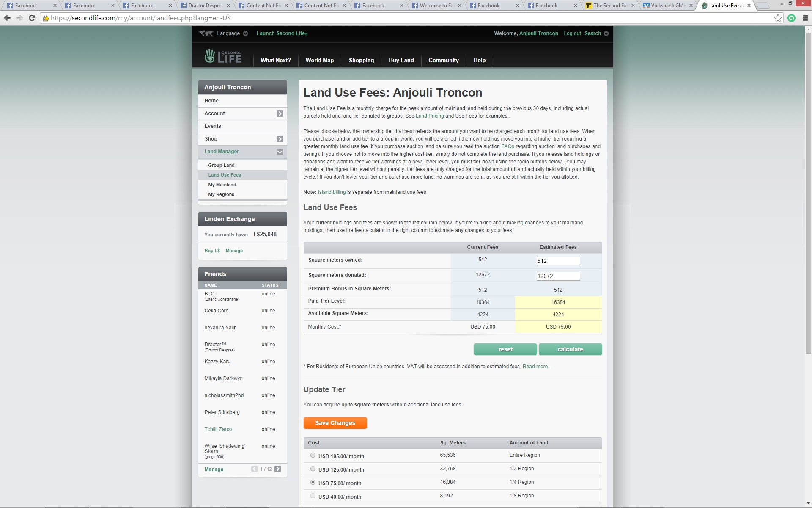
Task: Click the Log out link
Action: [x=572, y=33]
